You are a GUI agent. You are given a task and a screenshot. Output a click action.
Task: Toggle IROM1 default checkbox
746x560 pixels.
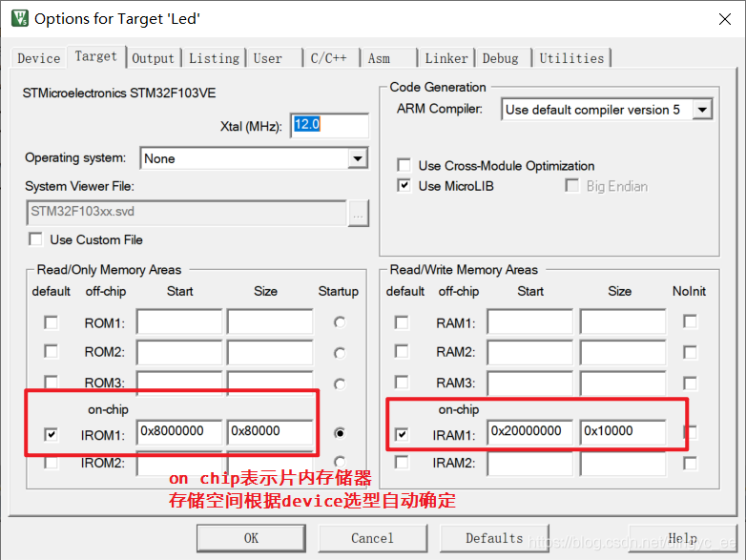[x=51, y=434]
